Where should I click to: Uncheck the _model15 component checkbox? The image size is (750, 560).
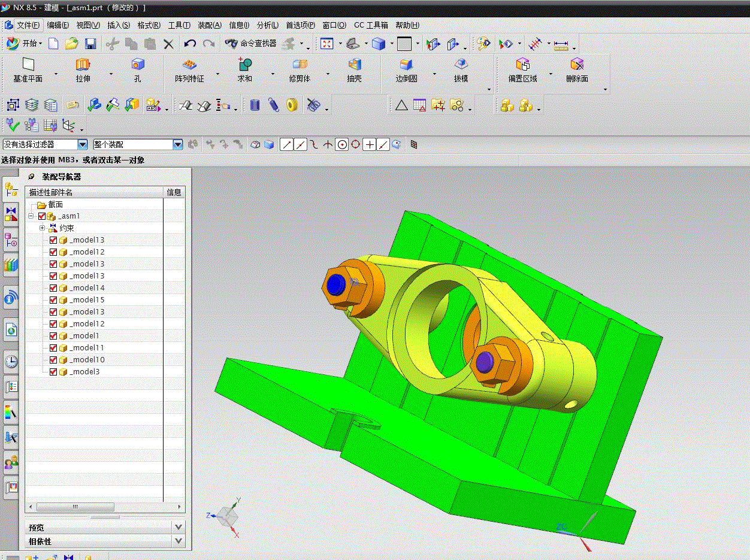(x=53, y=300)
